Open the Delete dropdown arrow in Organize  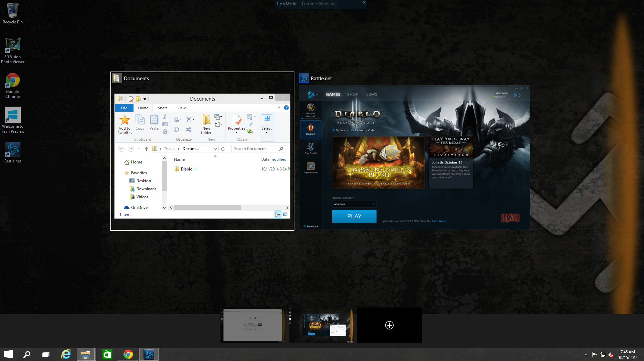click(193, 119)
